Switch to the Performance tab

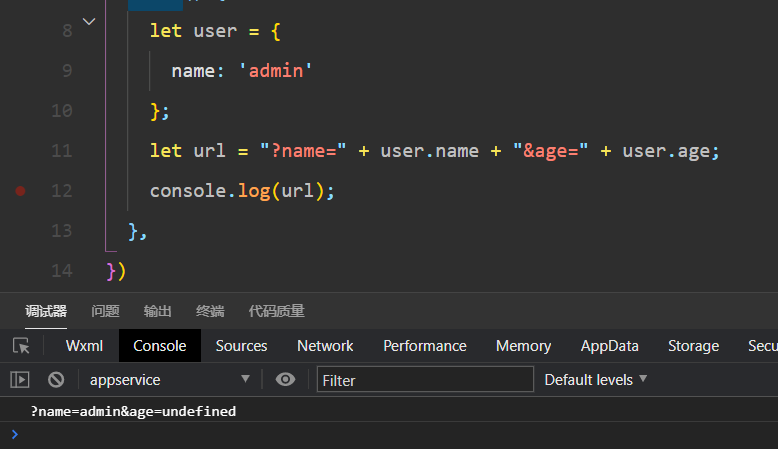(425, 346)
